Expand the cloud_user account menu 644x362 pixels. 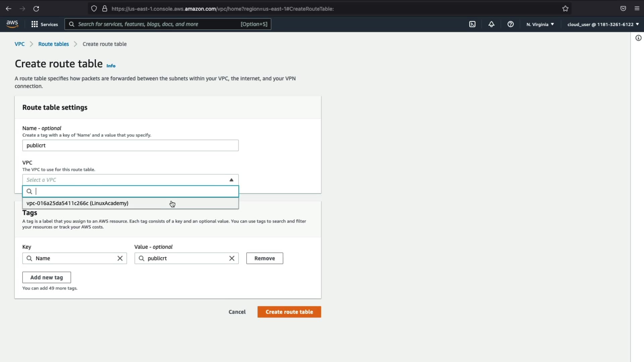point(603,24)
